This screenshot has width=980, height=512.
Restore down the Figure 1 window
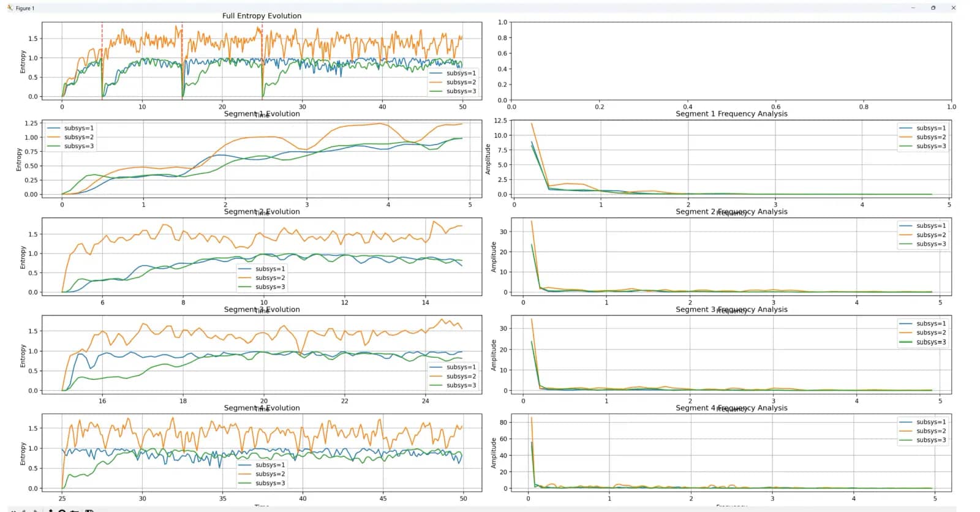(x=933, y=8)
